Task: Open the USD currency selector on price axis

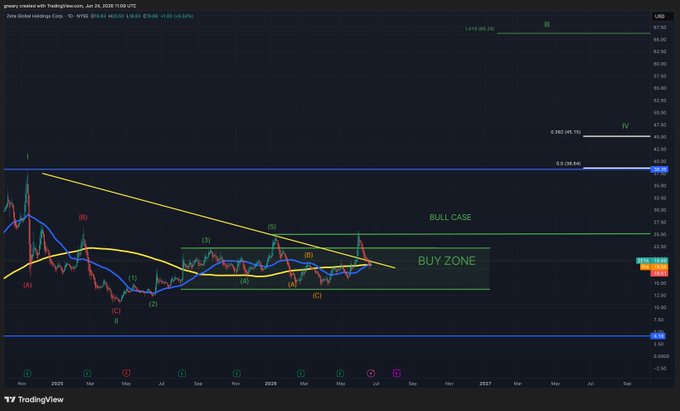Action: [x=660, y=16]
